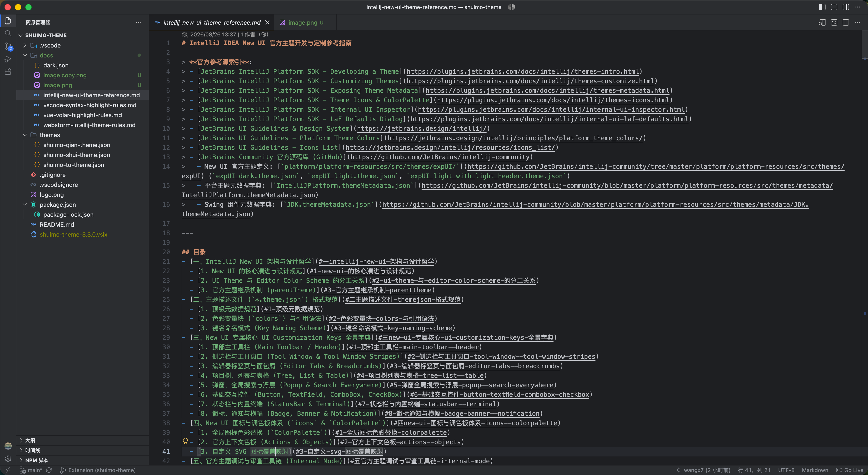Switch to the intellij-new-ui-theme-reference.md tab
Image resolution: width=868 pixels, height=475 pixels.
pos(211,23)
